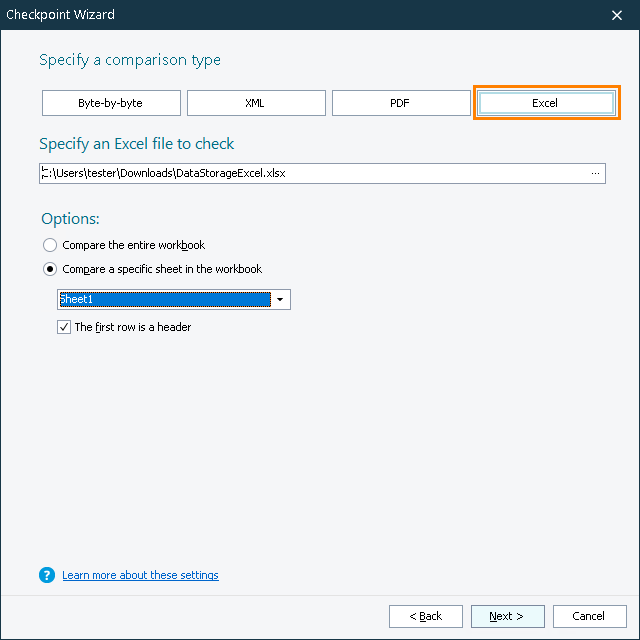This screenshot has height=640, width=640.
Task: Click the 'Specify a comparison type' heading
Action: click(x=130, y=60)
